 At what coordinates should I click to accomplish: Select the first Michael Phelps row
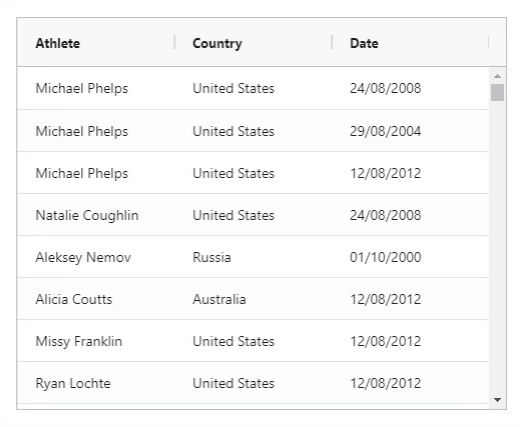pyautogui.click(x=253, y=88)
